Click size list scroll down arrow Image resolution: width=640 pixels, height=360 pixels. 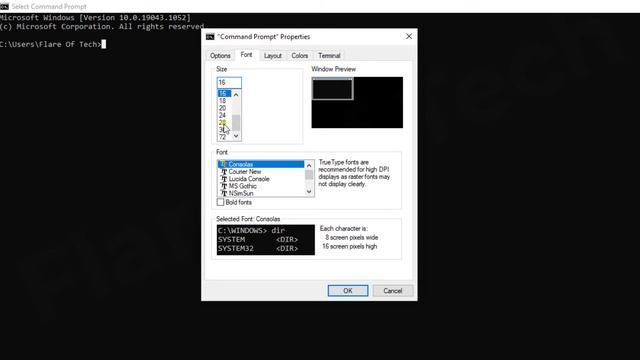[236, 136]
